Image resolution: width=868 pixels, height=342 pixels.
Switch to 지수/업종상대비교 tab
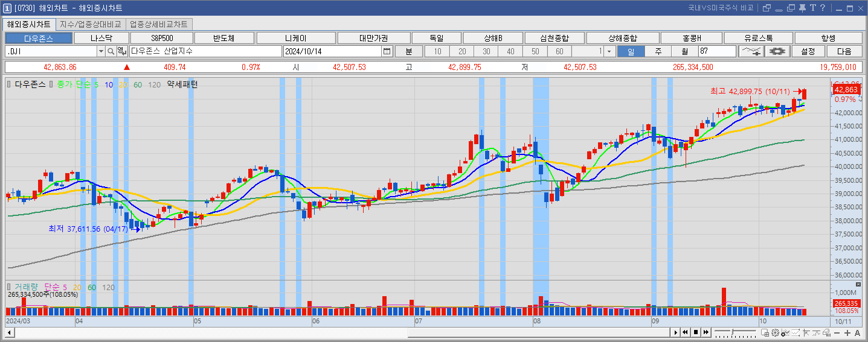click(x=91, y=24)
